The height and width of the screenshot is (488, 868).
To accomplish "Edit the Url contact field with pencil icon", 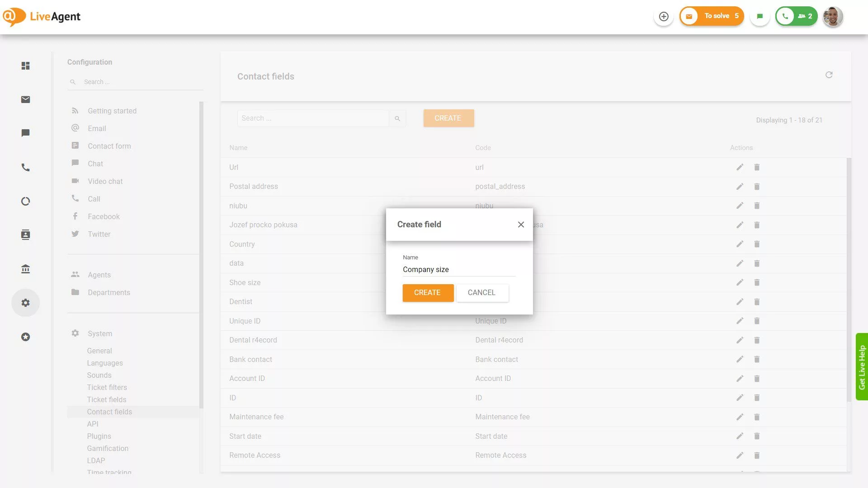I will coord(740,167).
